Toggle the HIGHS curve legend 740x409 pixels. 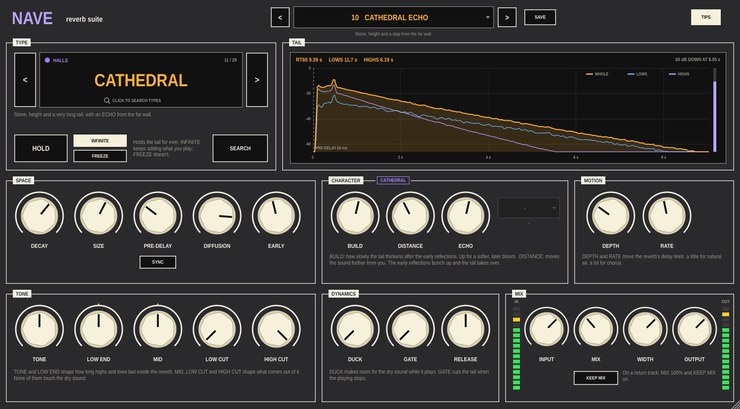[x=679, y=74]
